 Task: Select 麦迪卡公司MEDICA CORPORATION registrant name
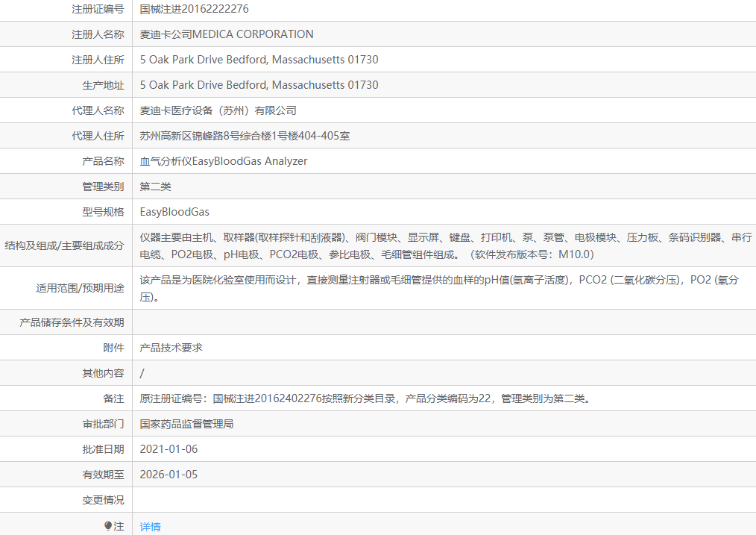[x=227, y=34]
